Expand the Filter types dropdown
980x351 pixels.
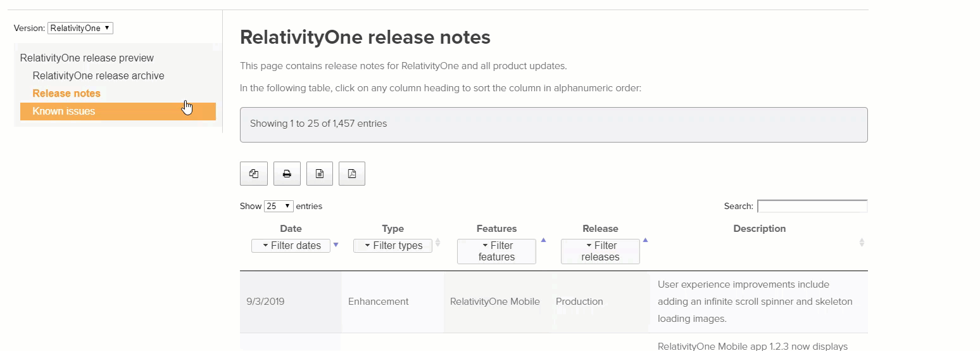tap(393, 245)
